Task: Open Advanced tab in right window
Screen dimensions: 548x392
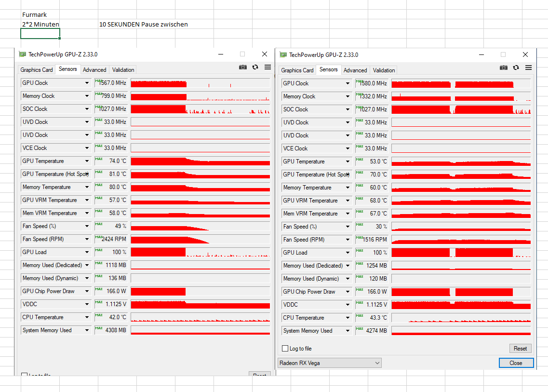Action: click(355, 70)
